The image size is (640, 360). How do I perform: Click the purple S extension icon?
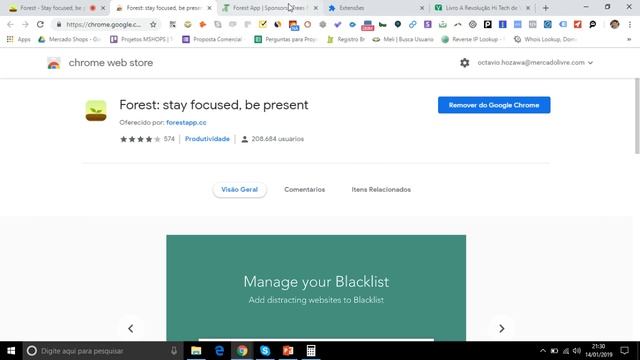click(427, 24)
